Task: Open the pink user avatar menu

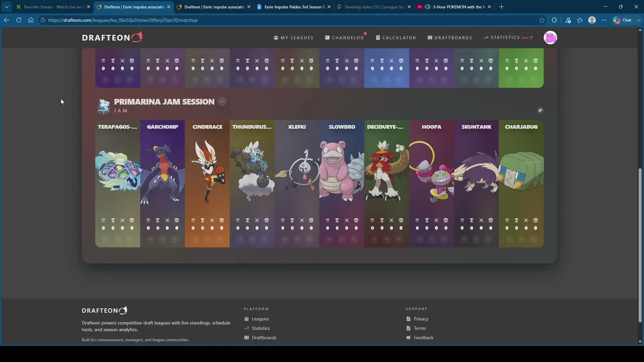Action: coord(550,37)
